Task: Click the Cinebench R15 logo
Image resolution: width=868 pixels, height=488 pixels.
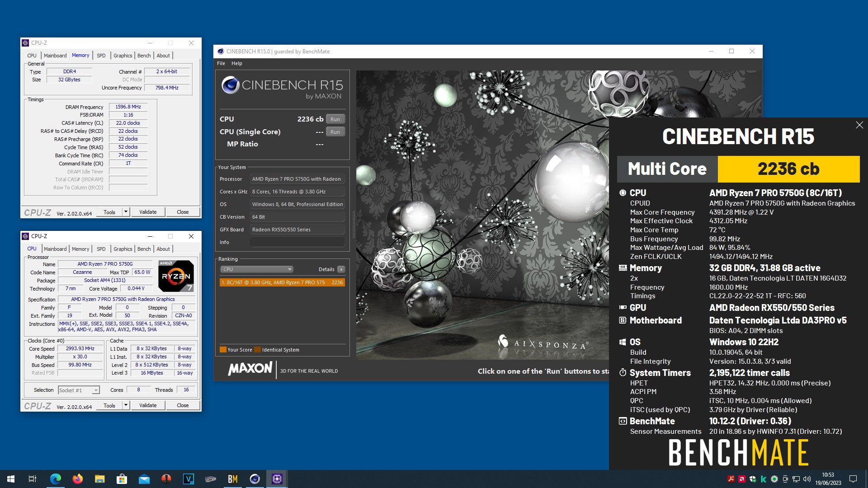Action: pyautogui.click(x=282, y=88)
